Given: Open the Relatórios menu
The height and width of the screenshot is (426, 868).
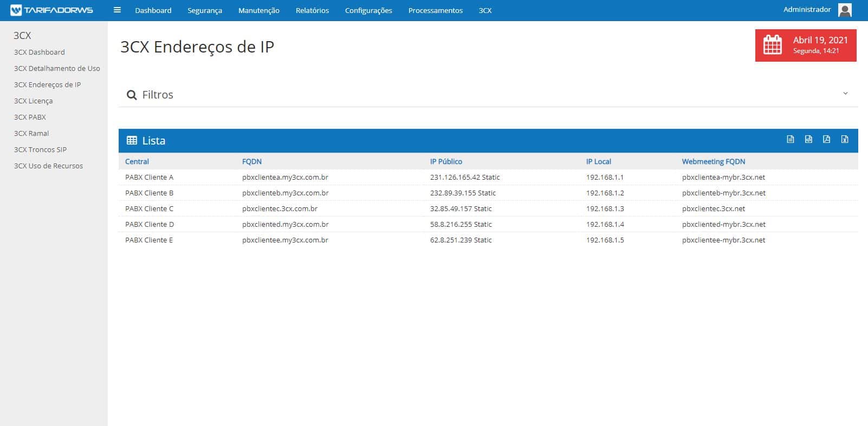Looking at the screenshot, I should tap(312, 10).
